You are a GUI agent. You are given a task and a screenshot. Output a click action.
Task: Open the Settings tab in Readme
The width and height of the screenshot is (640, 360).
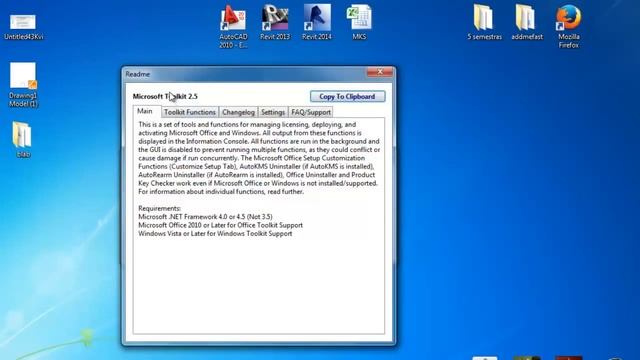[x=273, y=112]
